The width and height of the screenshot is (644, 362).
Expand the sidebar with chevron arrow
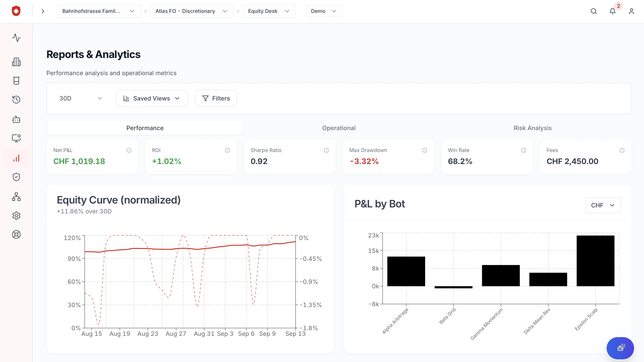click(43, 11)
